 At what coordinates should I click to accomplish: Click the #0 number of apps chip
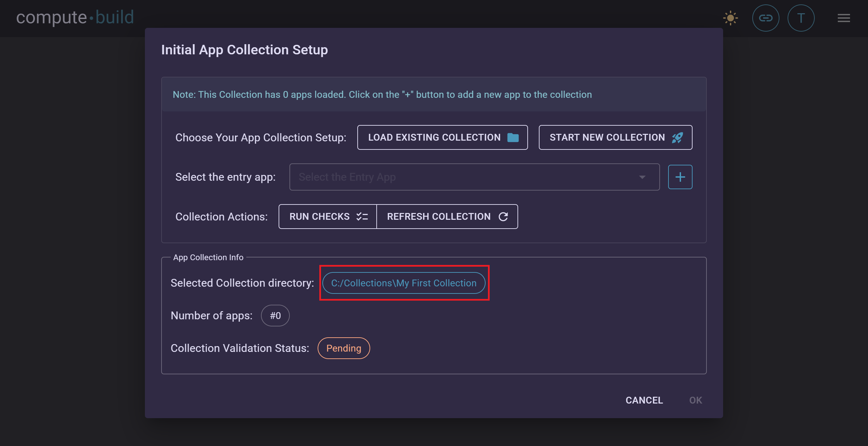pyautogui.click(x=275, y=315)
